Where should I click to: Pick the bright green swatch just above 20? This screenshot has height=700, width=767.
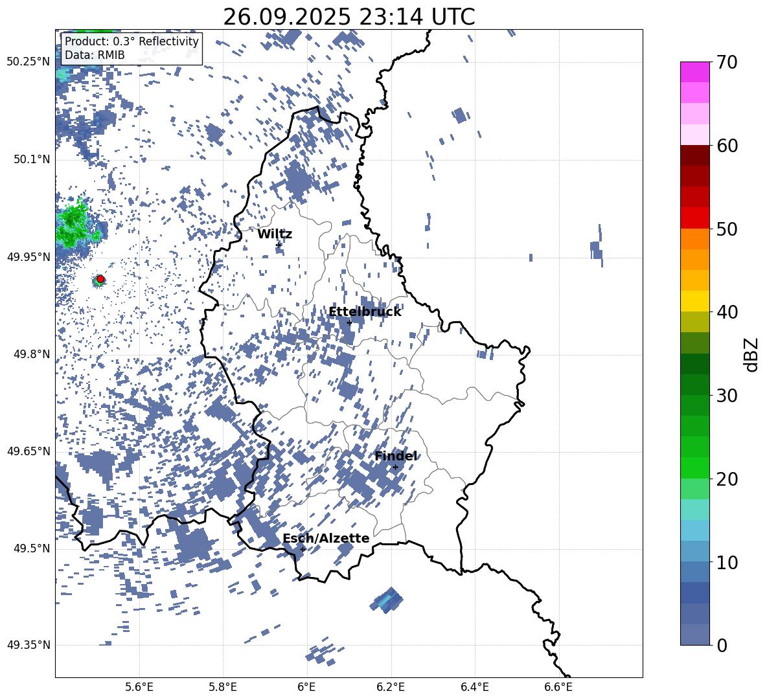(694, 468)
